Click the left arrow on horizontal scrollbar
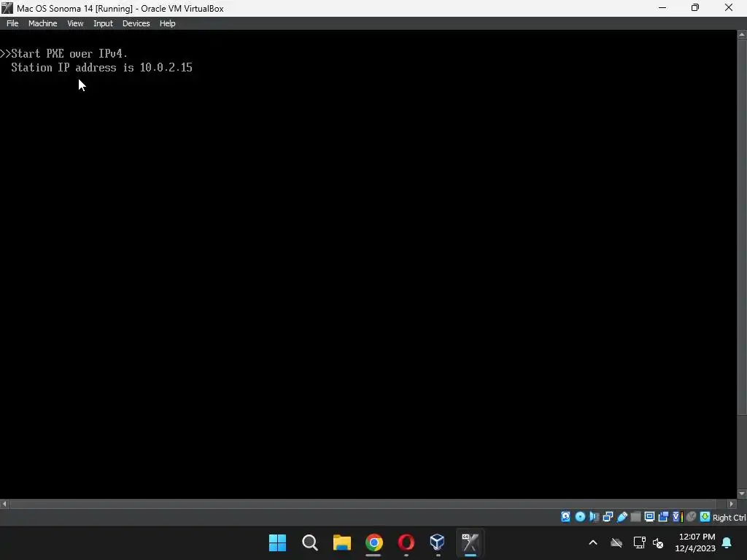Viewport: 747px width, 560px height. click(x=4, y=504)
